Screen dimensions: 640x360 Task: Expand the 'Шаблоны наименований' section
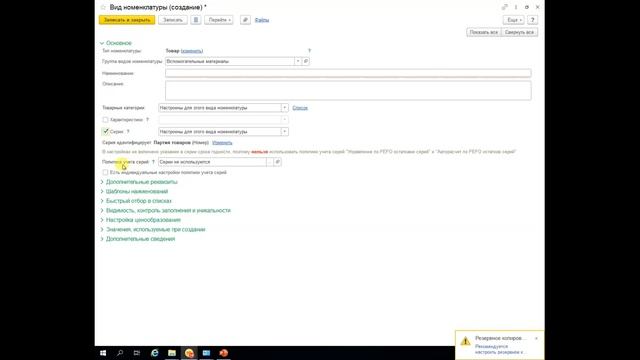pyautogui.click(x=137, y=191)
